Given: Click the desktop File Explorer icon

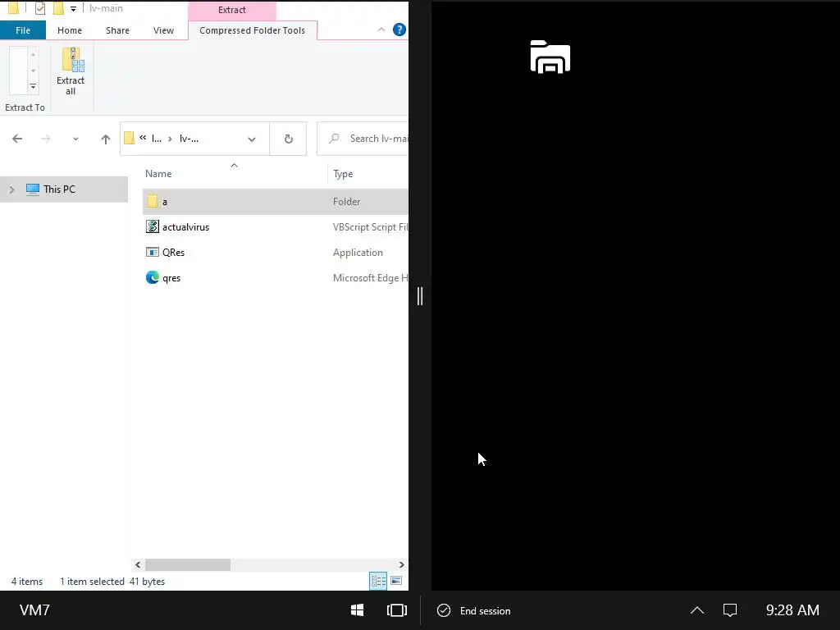Looking at the screenshot, I should (x=550, y=57).
